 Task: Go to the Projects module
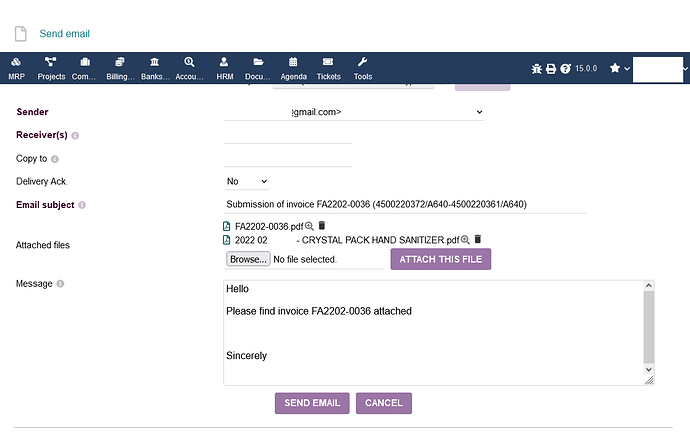click(x=51, y=67)
